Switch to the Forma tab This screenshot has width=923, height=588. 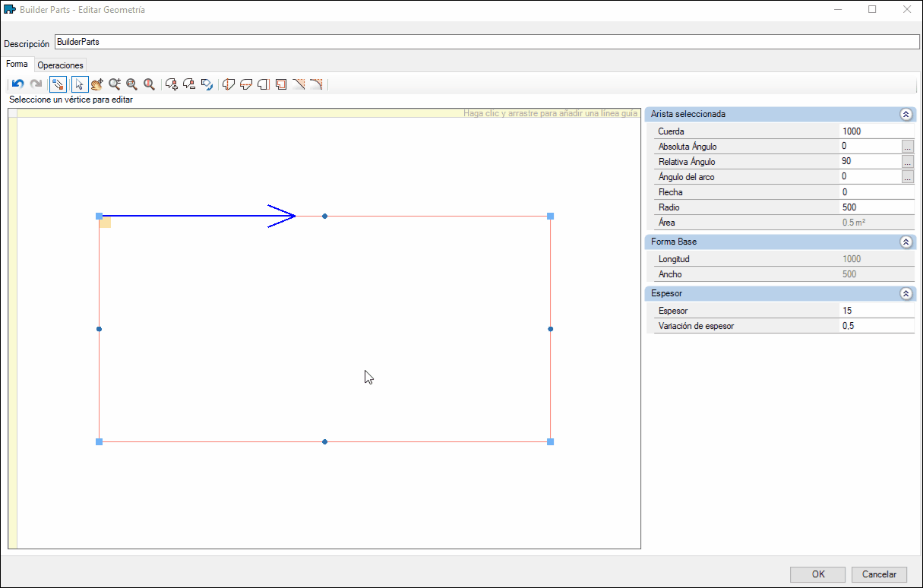(x=17, y=65)
